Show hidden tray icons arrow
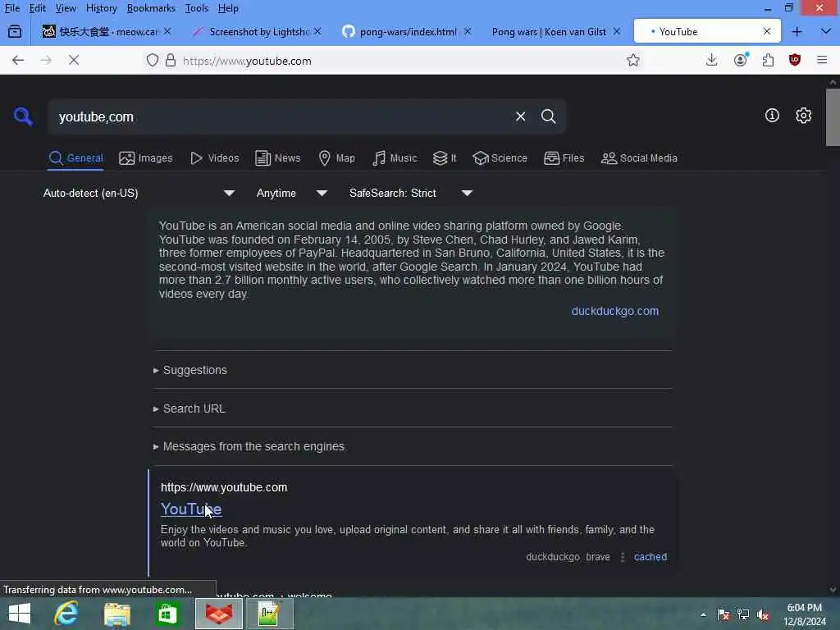The height and width of the screenshot is (630, 840). [x=703, y=614]
